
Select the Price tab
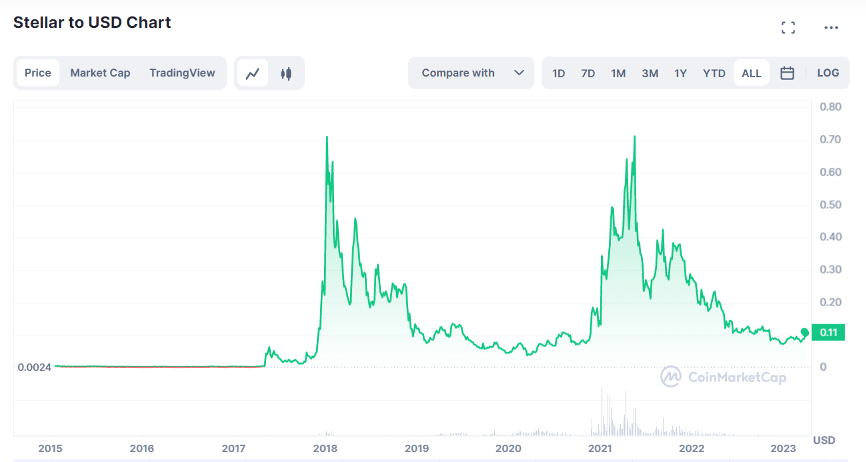tap(38, 73)
